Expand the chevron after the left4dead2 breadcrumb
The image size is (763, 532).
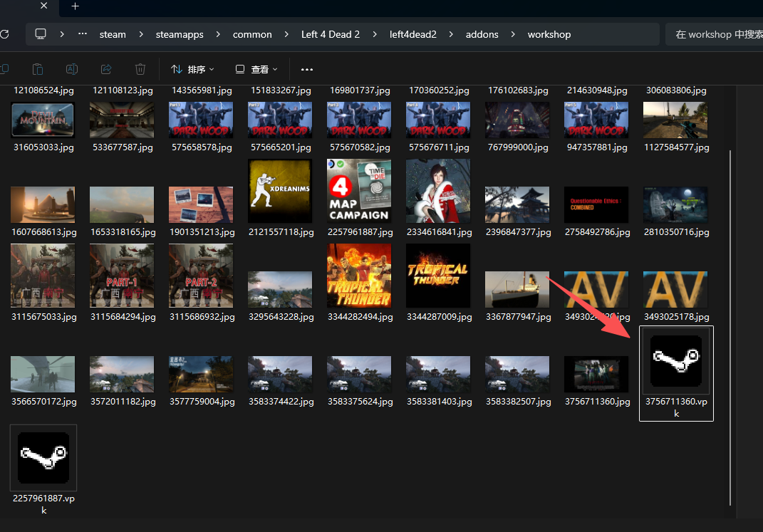451,34
